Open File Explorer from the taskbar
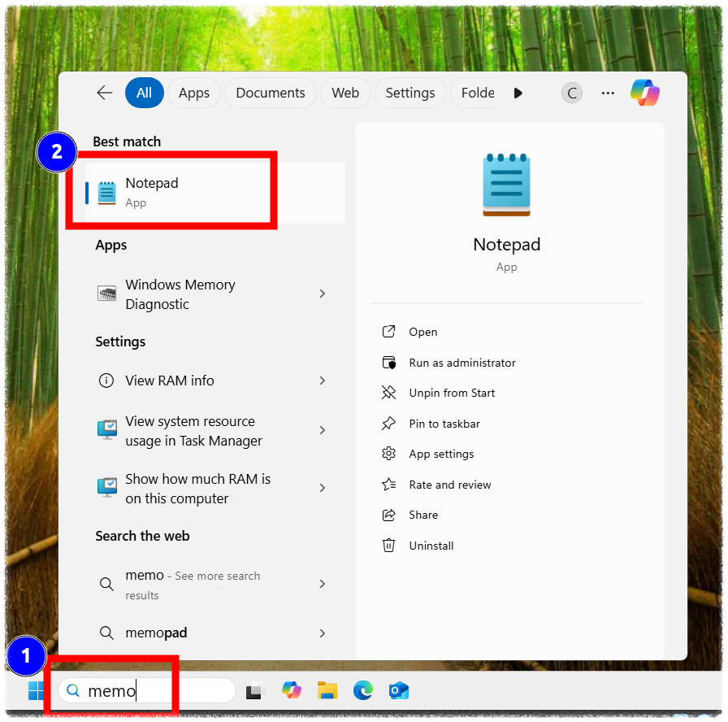728x722 pixels. tap(327, 691)
